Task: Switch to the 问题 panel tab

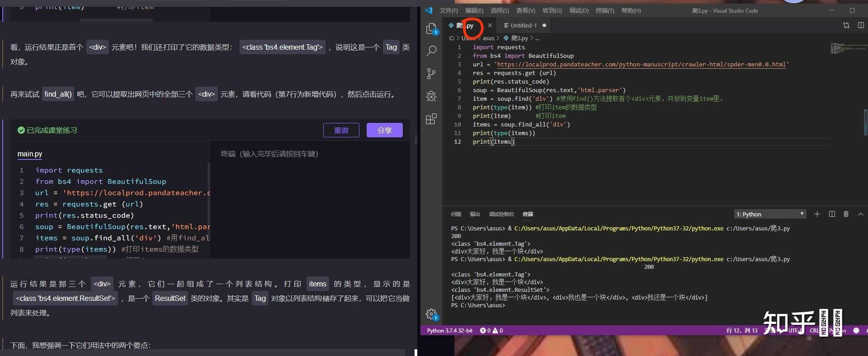Action: click(456, 214)
